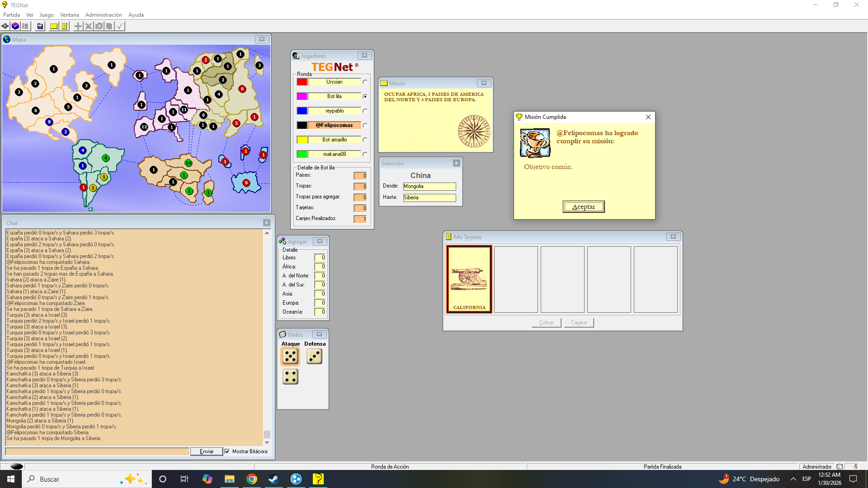Click the defense die in Dados panel
868x488 pixels.
[x=314, y=357]
